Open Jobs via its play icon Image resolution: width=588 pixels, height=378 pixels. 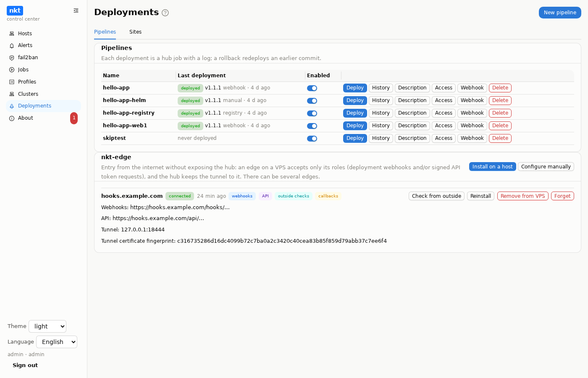tap(12, 70)
